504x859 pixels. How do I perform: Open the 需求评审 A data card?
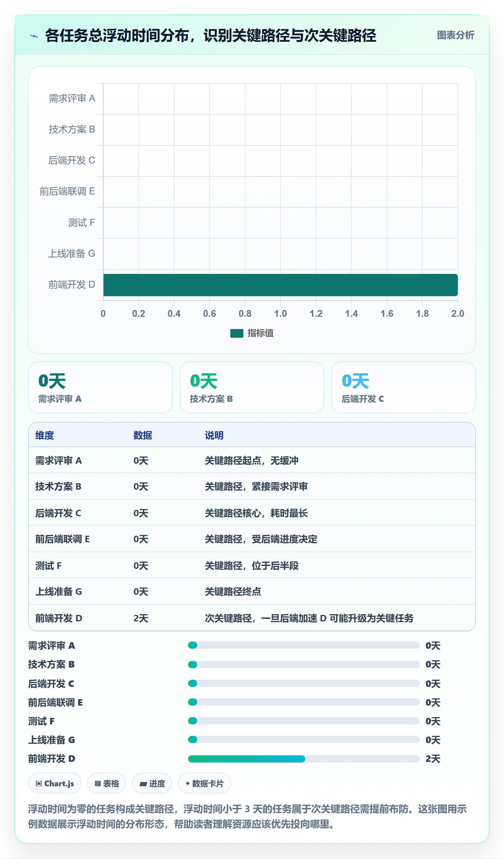(100, 387)
